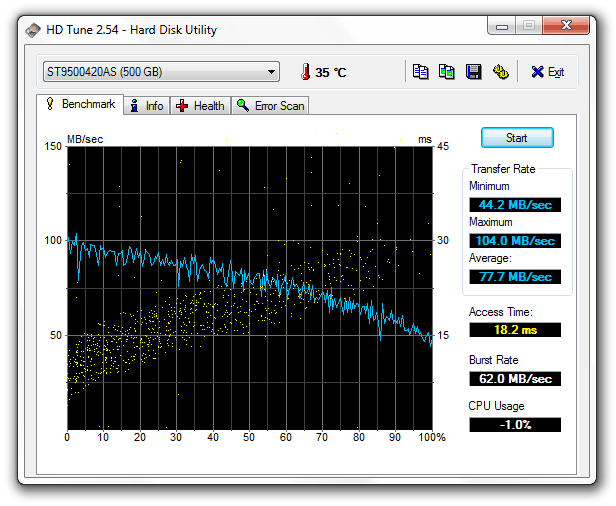616x506 pixels.
Task: Click the 44.2 MB/sec minimum value
Action: click(515, 205)
